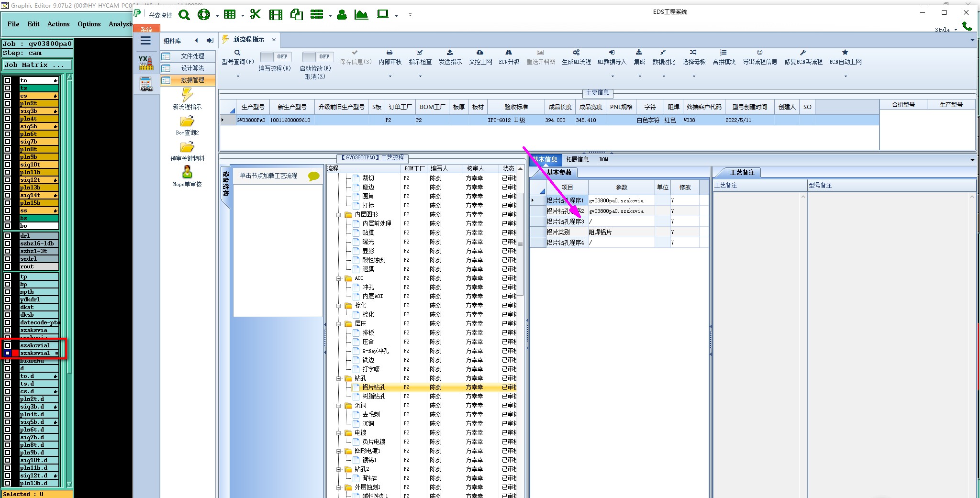Select 文件处理 in component library
The image size is (980, 498).
click(188, 56)
